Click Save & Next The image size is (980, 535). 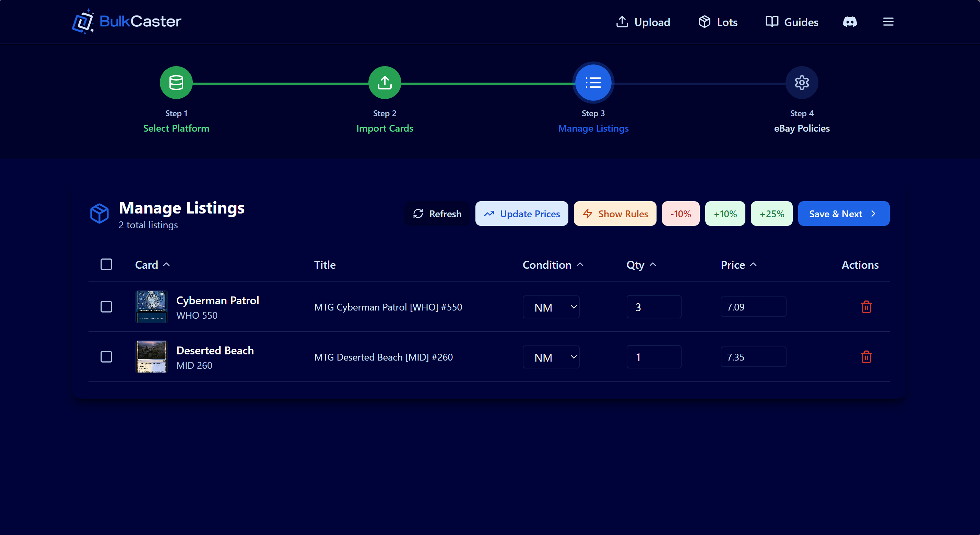click(843, 213)
